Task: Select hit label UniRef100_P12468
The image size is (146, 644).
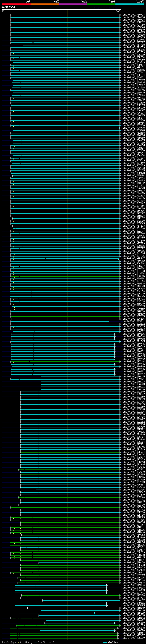Action: click(134, 133)
